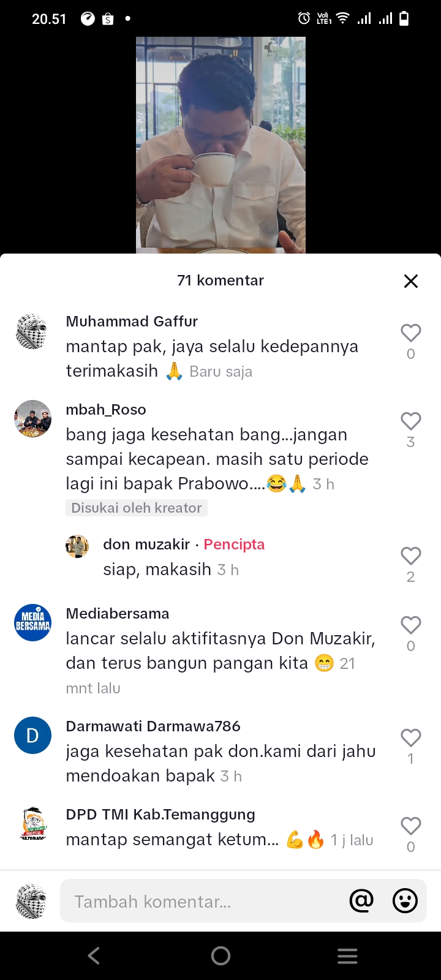Image resolution: width=441 pixels, height=980 pixels.
Task: Open Mediabersama's blue logo avatar
Action: 32,622
